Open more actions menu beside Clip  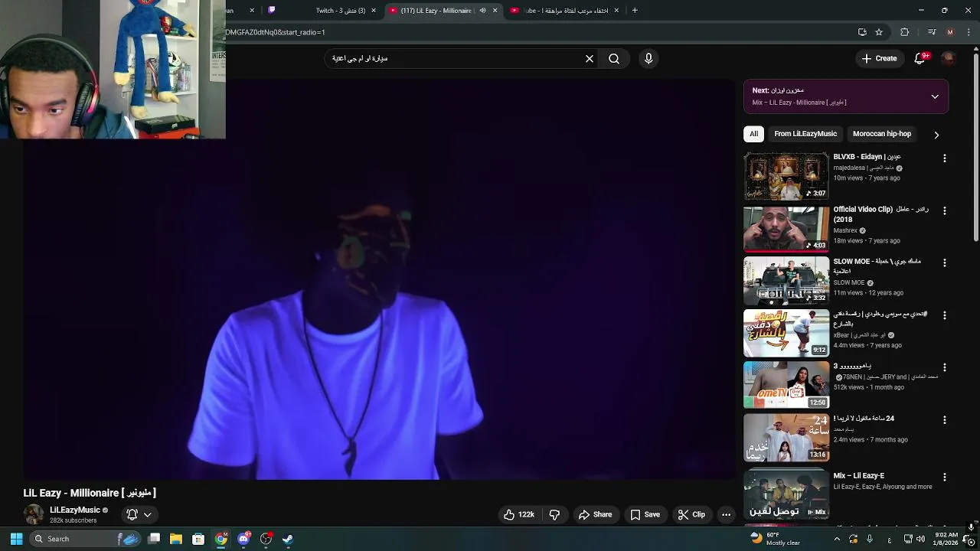(x=726, y=514)
